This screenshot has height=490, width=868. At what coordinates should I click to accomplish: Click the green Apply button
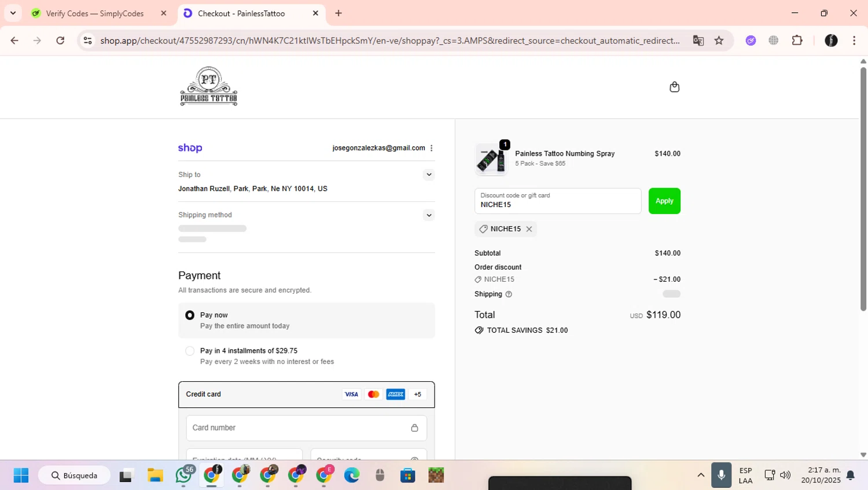point(664,201)
